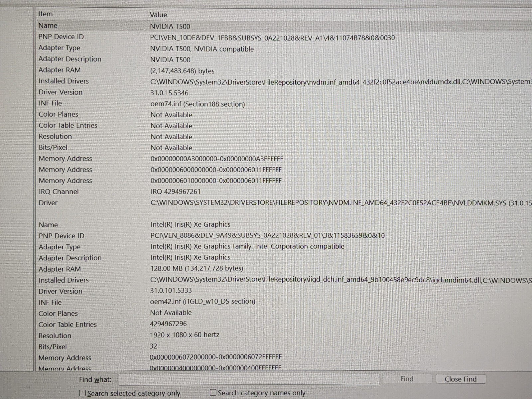532x399 pixels.
Task: Check 'Search selected category only' checkbox
Action: point(82,393)
